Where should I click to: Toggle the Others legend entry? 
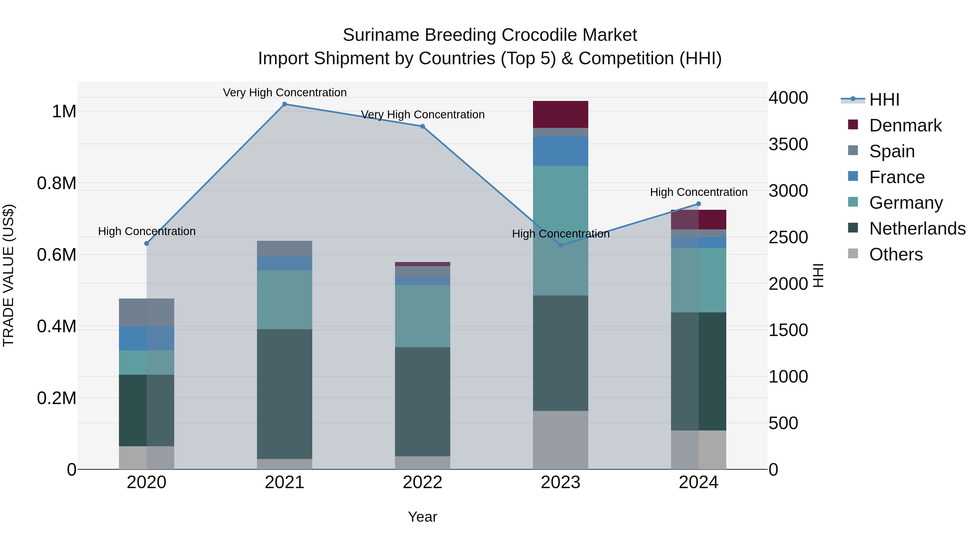885,254
